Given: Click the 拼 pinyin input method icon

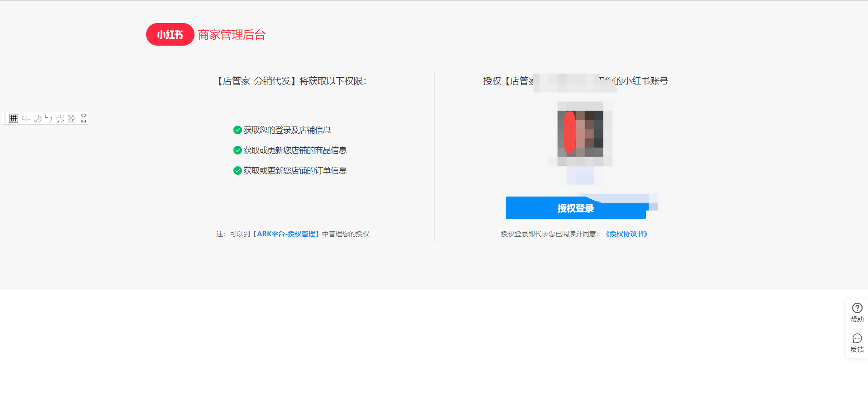Looking at the screenshot, I should (x=14, y=118).
